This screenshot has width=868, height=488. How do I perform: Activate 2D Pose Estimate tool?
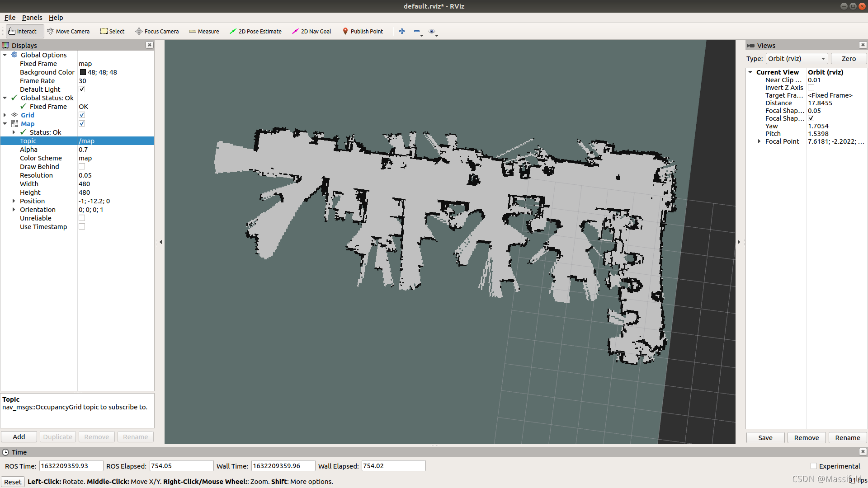[x=255, y=31]
